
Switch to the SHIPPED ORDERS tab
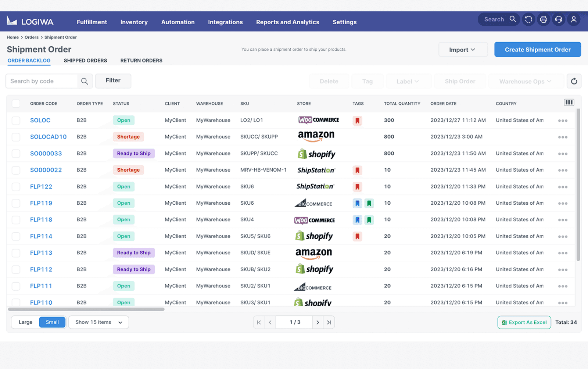85,60
